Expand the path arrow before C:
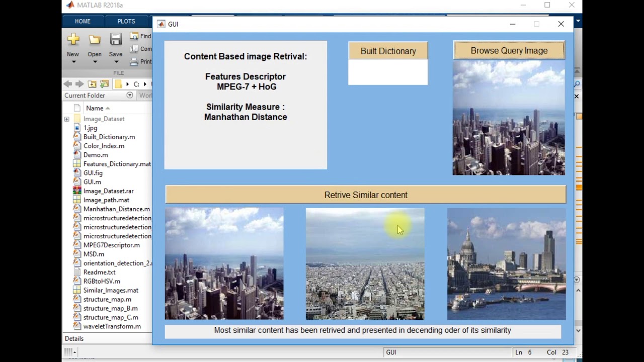Screen dimensions: 644x362 pyautogui.click(x=127, y=84)
